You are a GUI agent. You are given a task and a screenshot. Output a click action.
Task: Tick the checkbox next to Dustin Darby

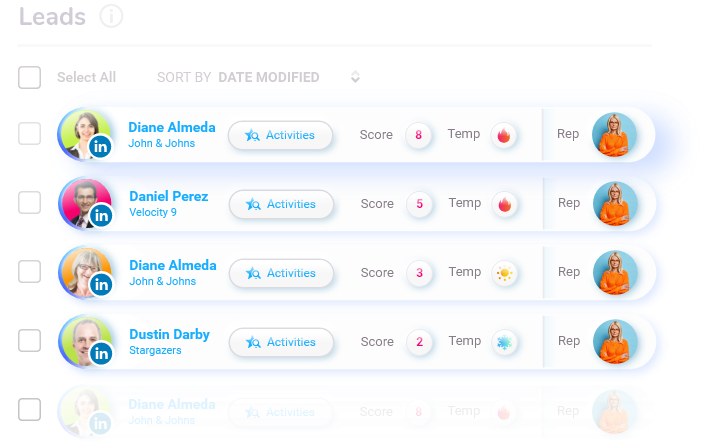click(x=30, y=341)
